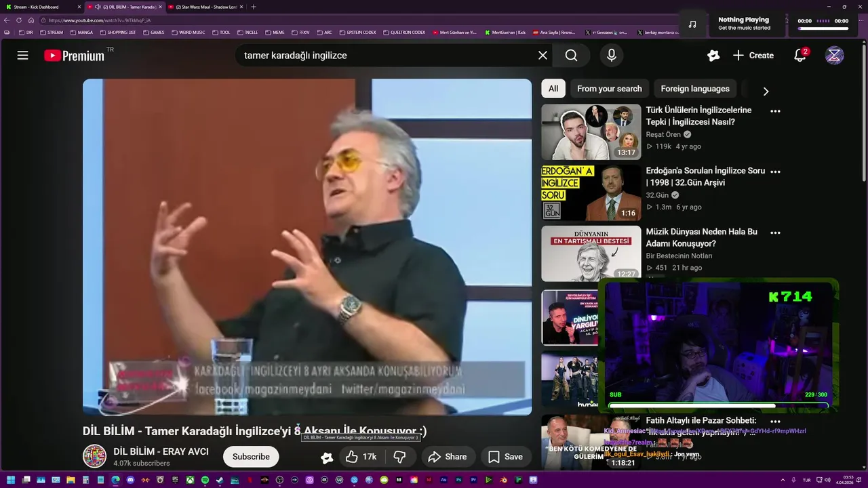Go to the YouTube Premium home logo
The width and height of the screenshot is (868, 488).
point(75,56)
